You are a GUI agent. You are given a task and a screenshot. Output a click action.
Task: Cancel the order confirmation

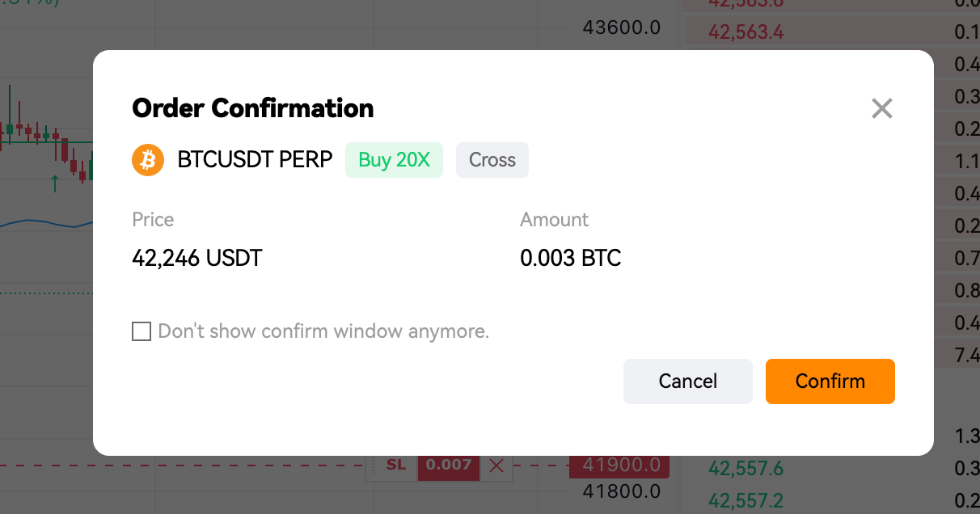(x=687, y=381)
